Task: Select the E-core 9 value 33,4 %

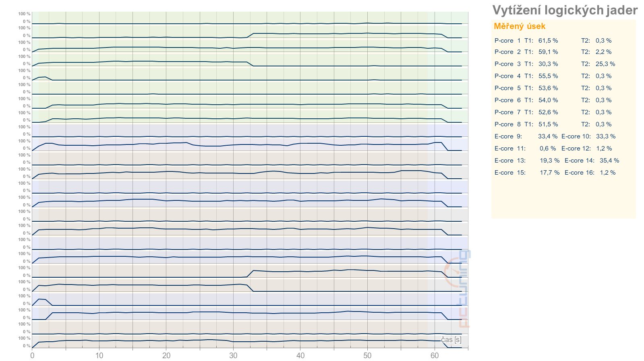Action: [x=548, y=136]
